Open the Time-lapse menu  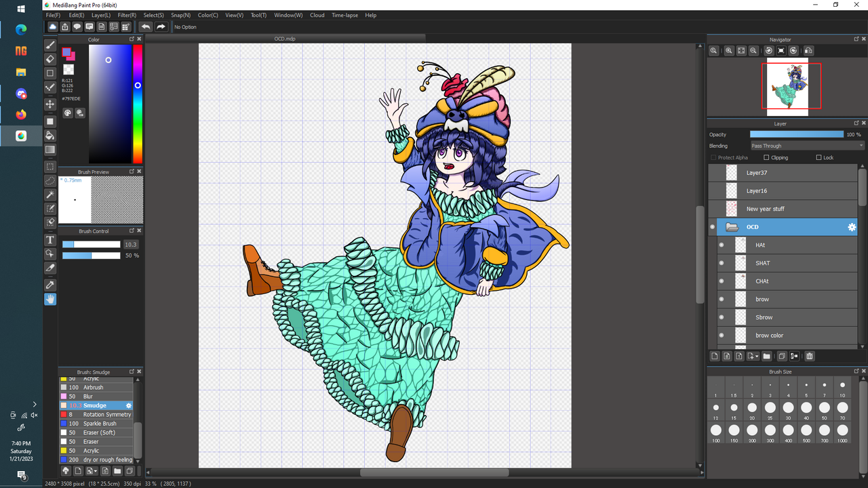click(x=344, y=15)
